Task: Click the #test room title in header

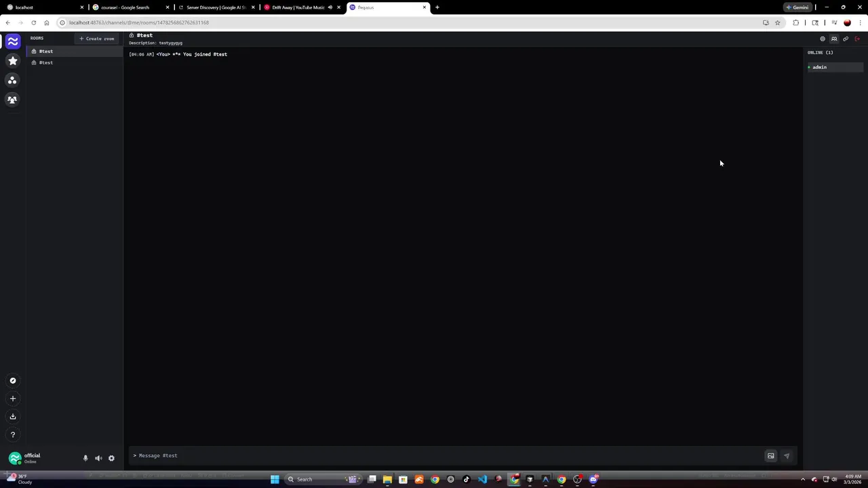Action: (x=144, y=35)
